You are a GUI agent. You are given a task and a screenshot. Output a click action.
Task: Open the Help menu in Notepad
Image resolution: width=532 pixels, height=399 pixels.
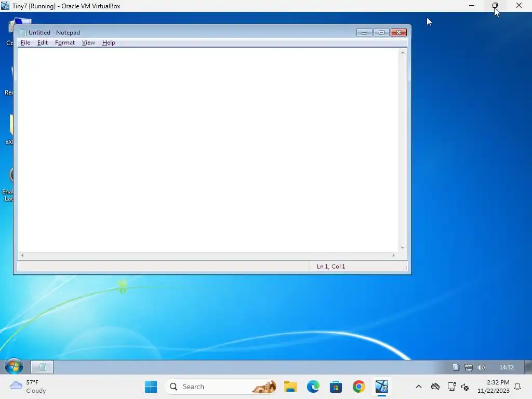109,43
